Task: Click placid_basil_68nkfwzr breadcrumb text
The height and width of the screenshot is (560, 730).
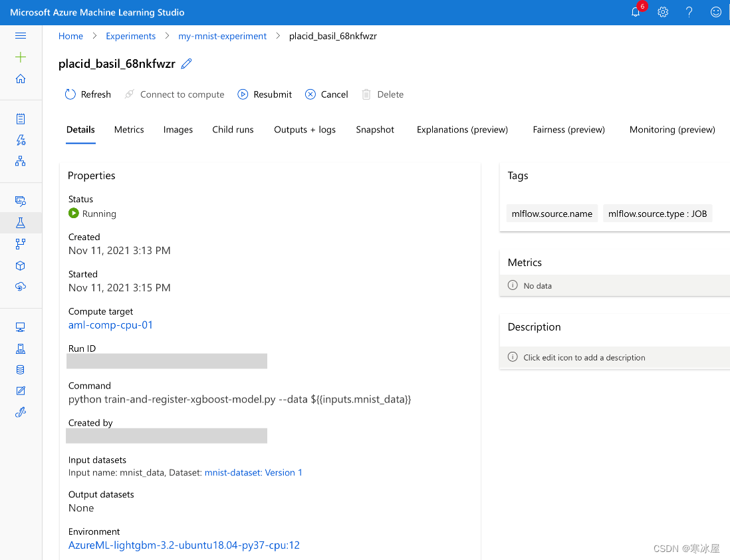Action: coord(333,37)
